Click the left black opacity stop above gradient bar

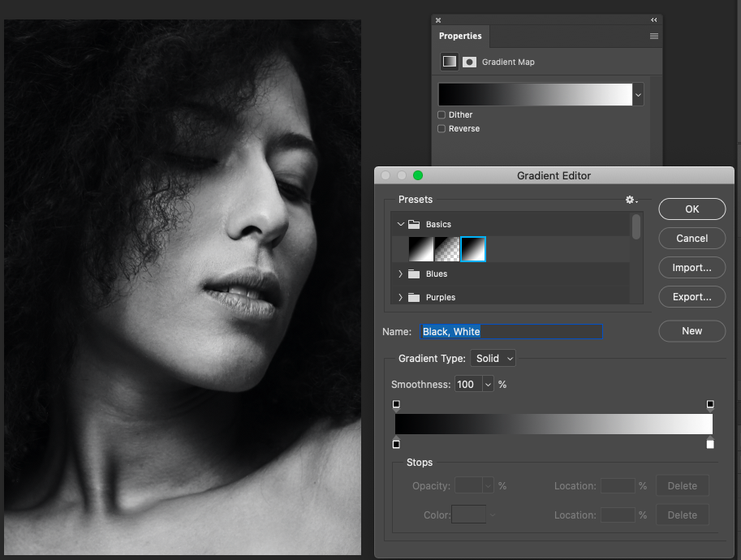[396, 404]
